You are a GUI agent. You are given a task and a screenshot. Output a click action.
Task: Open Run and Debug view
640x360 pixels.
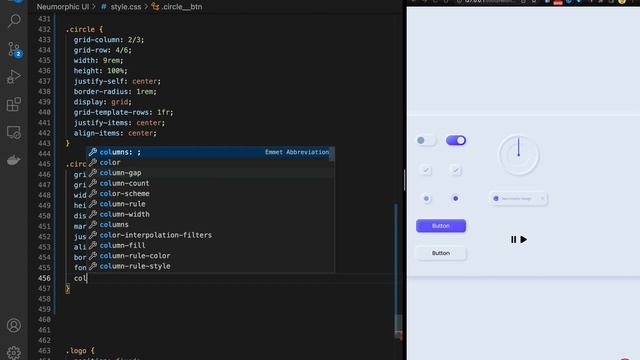click(x=13, y=77)
